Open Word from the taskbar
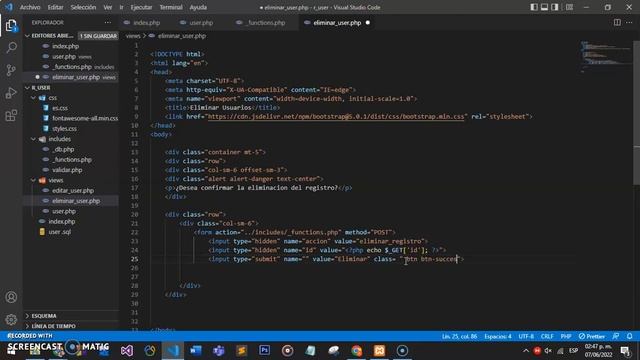The width and height of the screenshot is (640, 360). point(196,351)
